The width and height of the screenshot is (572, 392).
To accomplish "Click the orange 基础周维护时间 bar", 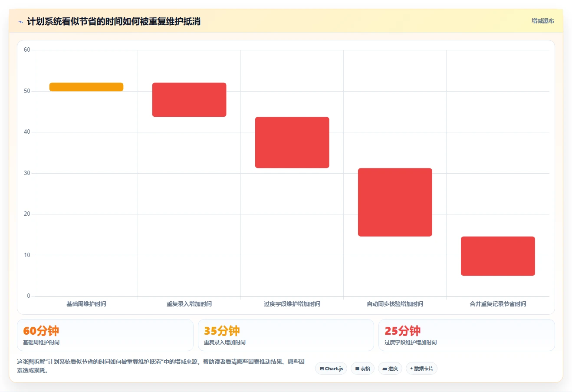I will [x=86, y=87].
